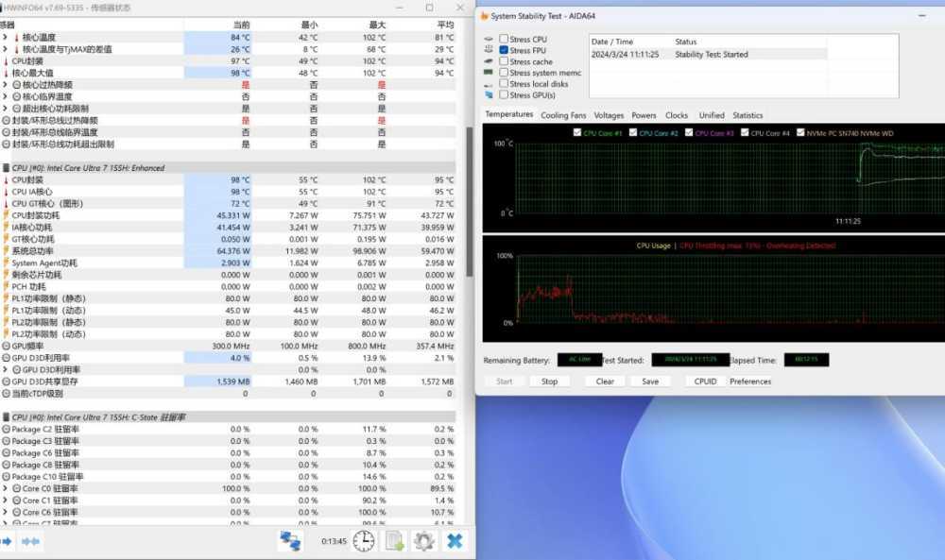The height and width of the screenshot is (560, 945).
Task: Click the network/remote monitoring icon in HWiNFO
Action: (x=289, y=541)
